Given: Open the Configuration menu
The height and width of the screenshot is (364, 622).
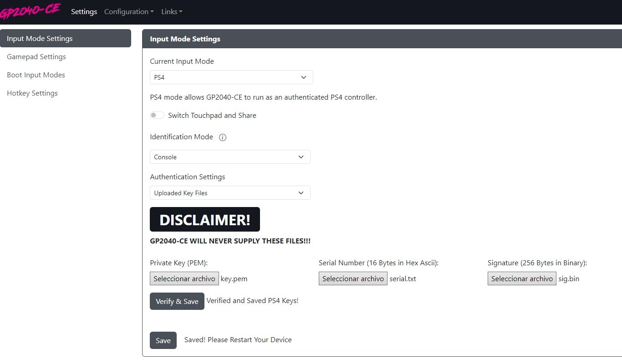Looking at the screenshot, I should coord(129,12).
